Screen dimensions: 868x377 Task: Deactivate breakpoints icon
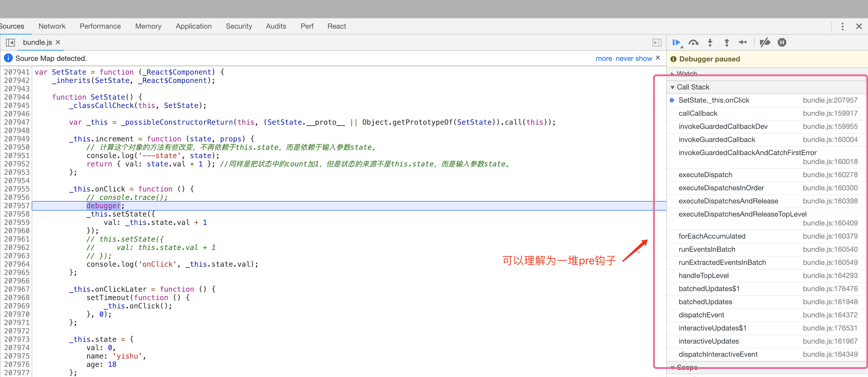coord(765,42)
